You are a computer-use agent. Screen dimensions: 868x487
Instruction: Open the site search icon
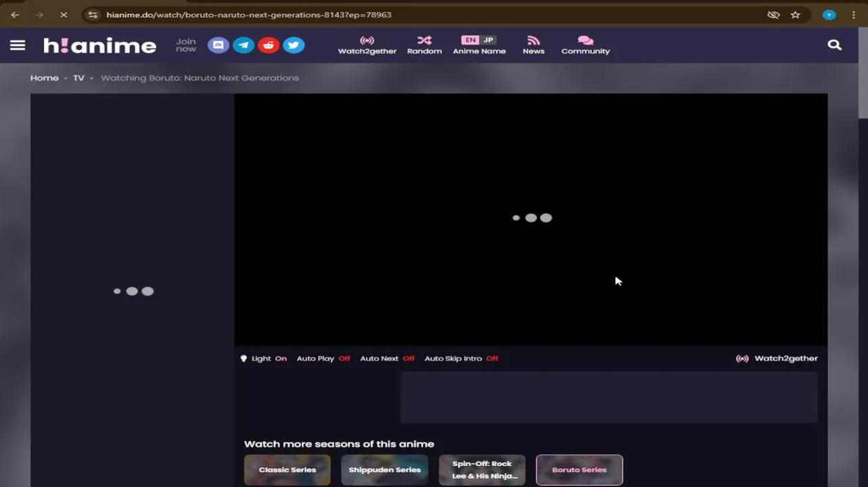pyautogui.click(x=835, y=45)
